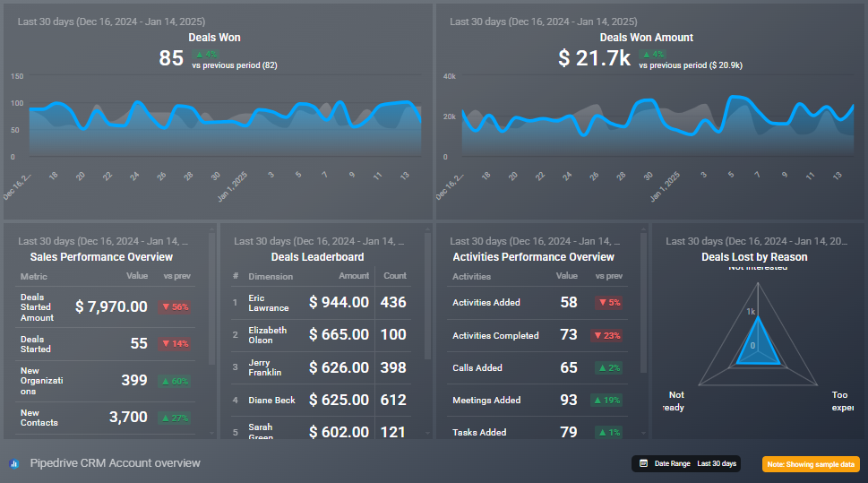Click the green 19% Meetings Added badge
The height and width of the screenshot is (483, 868).
[608, 400]
